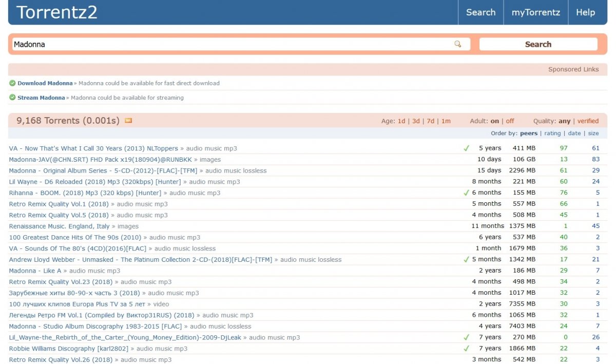This screenshot has height=364, width=616.
Task: Open VA - Sounds Of The 80's torrent
Action: [78, 248]
